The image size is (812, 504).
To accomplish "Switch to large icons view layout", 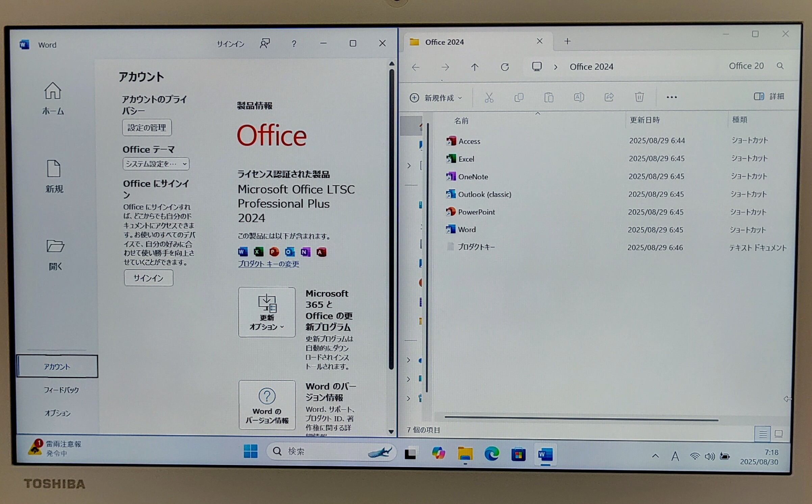I will pyautogui.click(x=779, y=433).
